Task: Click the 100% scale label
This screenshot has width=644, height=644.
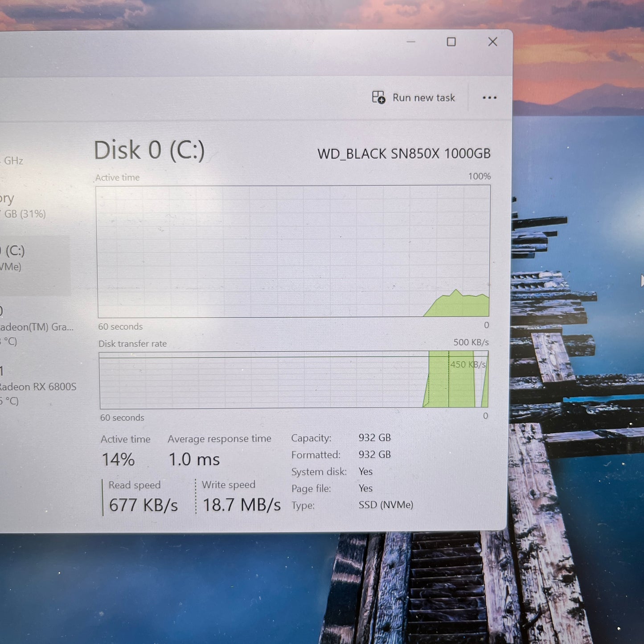Action: (480, 176)
